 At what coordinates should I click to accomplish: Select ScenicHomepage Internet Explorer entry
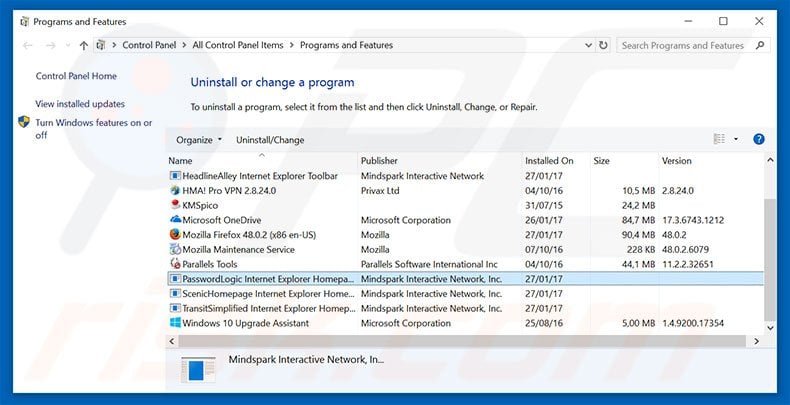[465, 293]
